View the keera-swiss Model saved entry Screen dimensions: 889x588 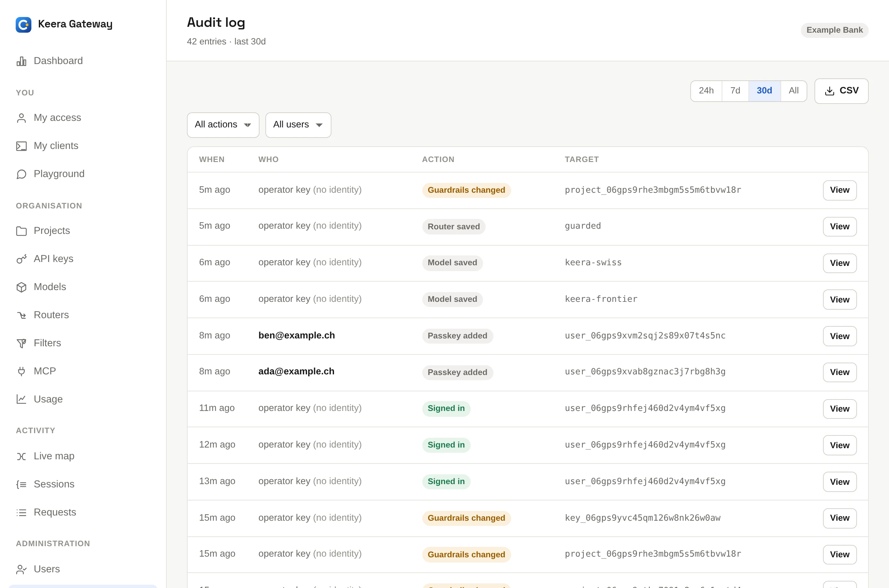(840, 263)
